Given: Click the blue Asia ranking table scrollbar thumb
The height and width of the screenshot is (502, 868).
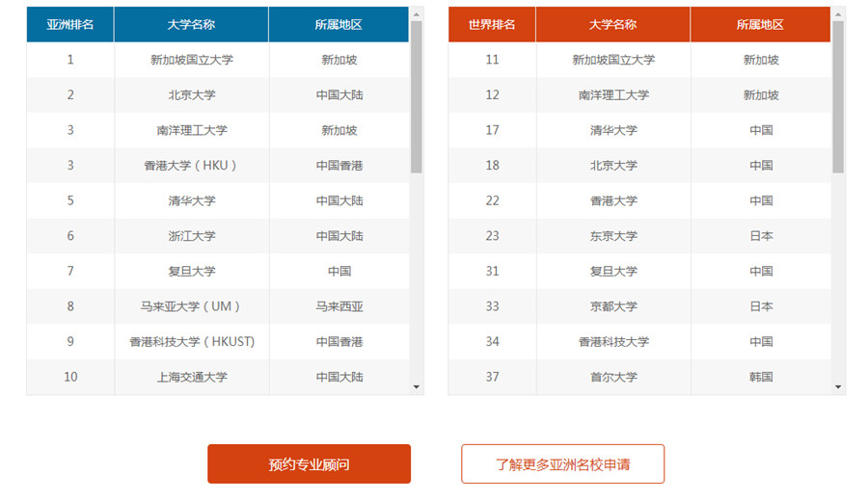Looking at the screenshot, I should [x=417, y=96].
